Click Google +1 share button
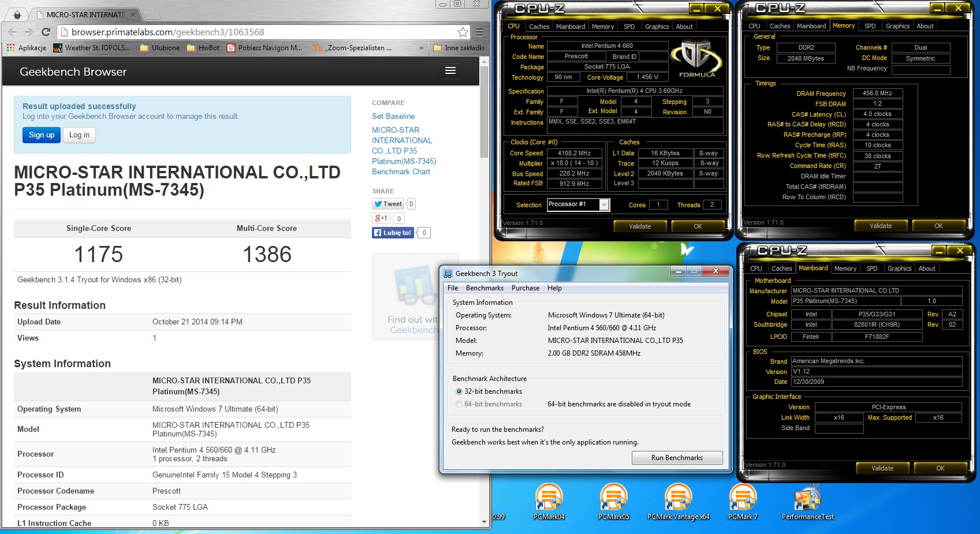 click(x=381, y=218)
